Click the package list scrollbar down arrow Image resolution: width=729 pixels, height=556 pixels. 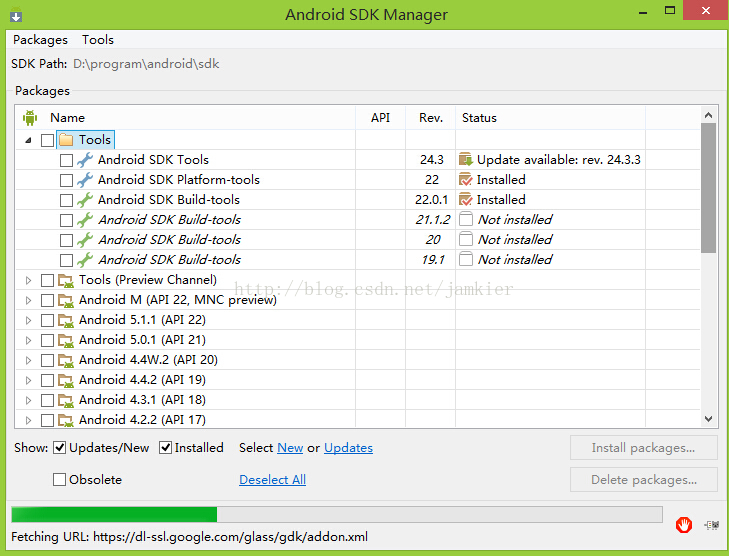pos(708,419)
